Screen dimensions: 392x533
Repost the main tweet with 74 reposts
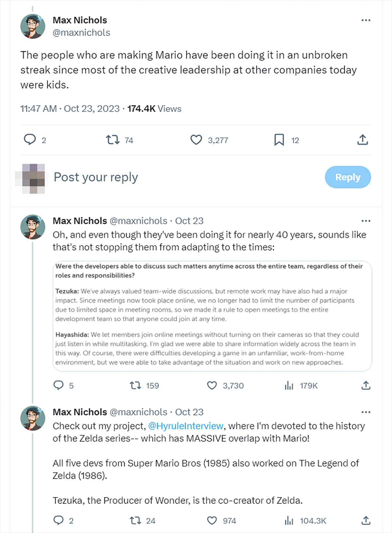coord(113,140)
